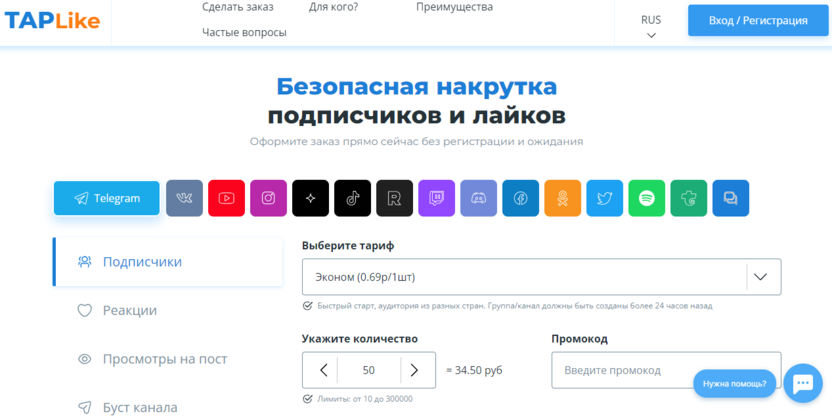This screenshot has width=832, height=418.
Task: Open Частые вопросы menu item
Action: [244, 33]
